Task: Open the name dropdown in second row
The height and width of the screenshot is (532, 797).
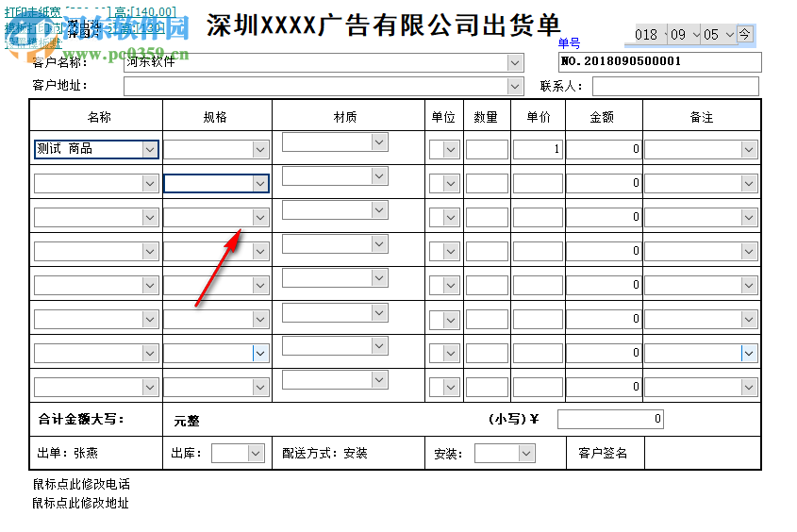Action: pos(149,184)
